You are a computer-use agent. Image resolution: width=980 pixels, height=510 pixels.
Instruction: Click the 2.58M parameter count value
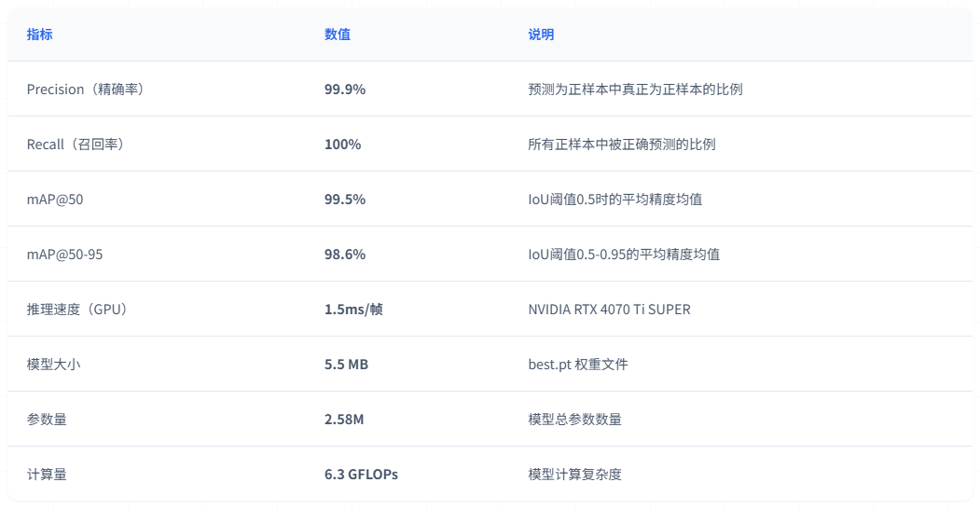pyautogui.click(x=344, y=420)
